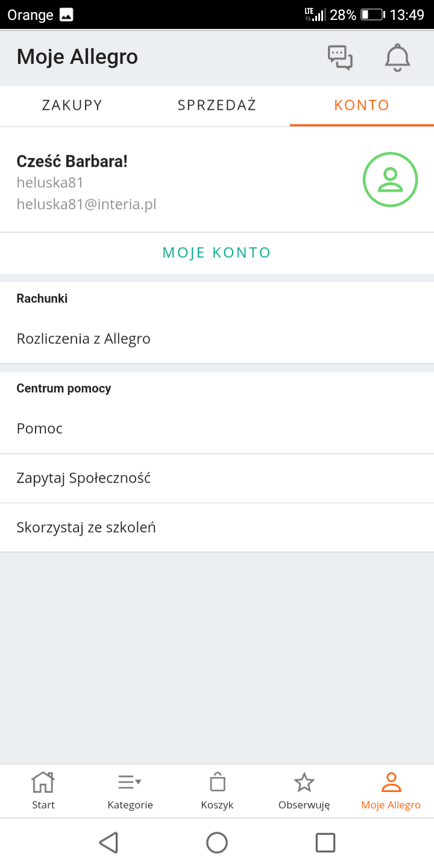The height and width of the screenshot is (868, 434).
Task: Open MOJE KONTO
Action: click(x=216, y=252)
